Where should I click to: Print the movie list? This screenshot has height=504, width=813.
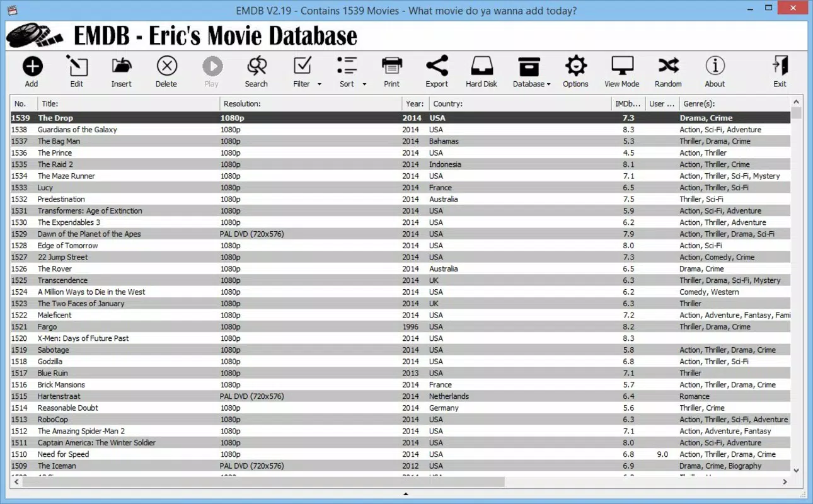pyautogui.click(x=392, y=66)
